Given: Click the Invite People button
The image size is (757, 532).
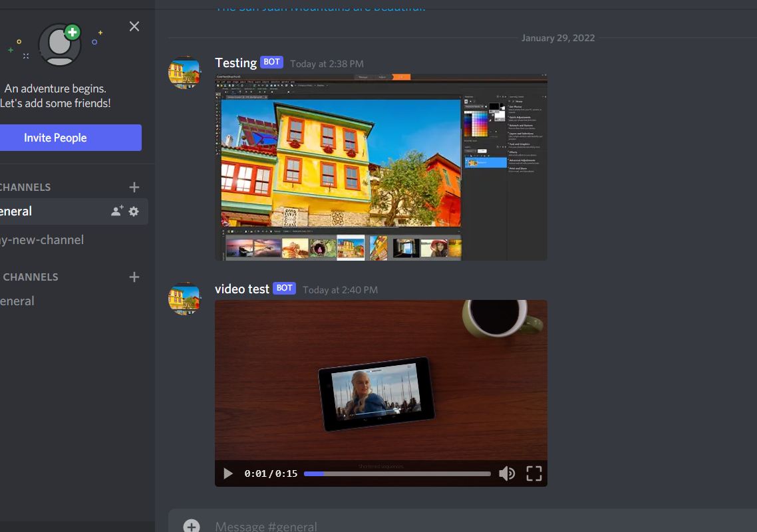Looking at the screenshot, I should pyautogui.click(x=56, y=138).
